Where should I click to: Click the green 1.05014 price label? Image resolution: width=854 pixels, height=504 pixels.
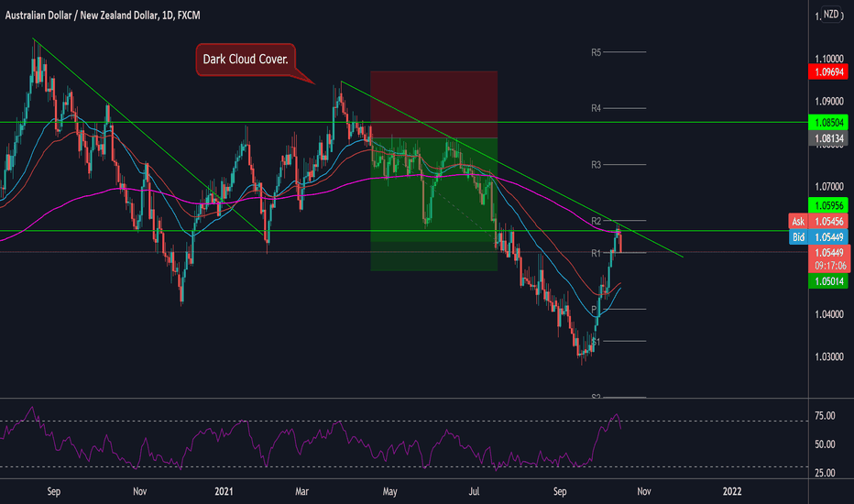828,281
